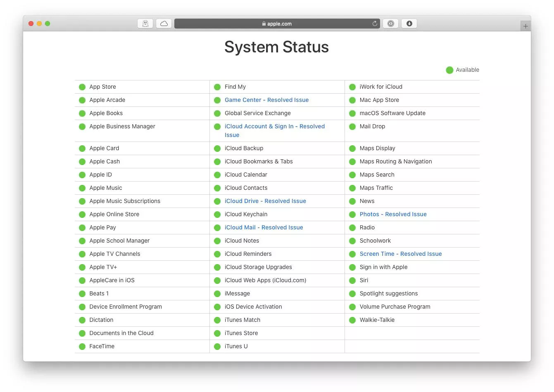Click the green status dot beside Find My
This screenshot has width=554, height=392.
[x=217, y=87]
